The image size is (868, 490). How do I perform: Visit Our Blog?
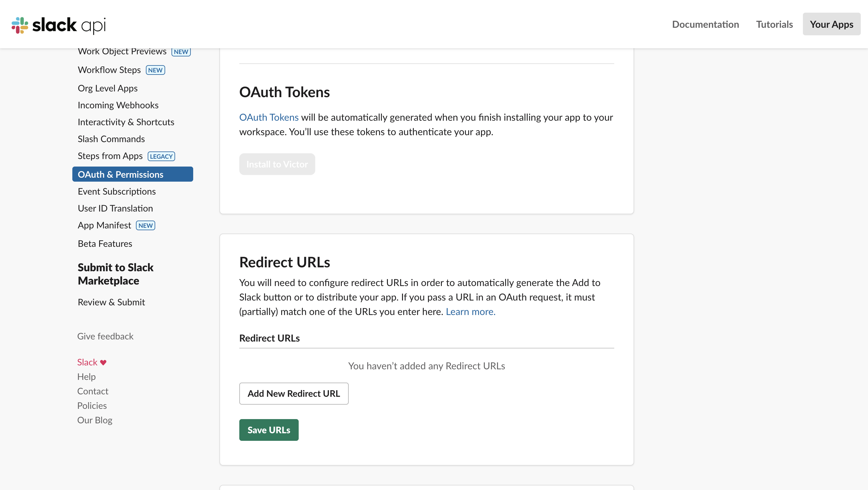pos(94,420)
